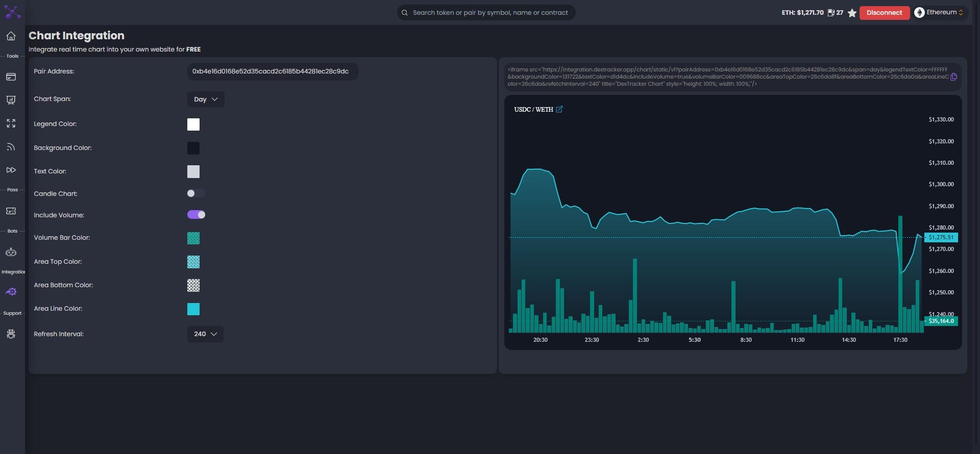Viewport: 980px width, 454px height.
Task: Open the Pass ticket icon in sidebar
Action: click(11, 211)
